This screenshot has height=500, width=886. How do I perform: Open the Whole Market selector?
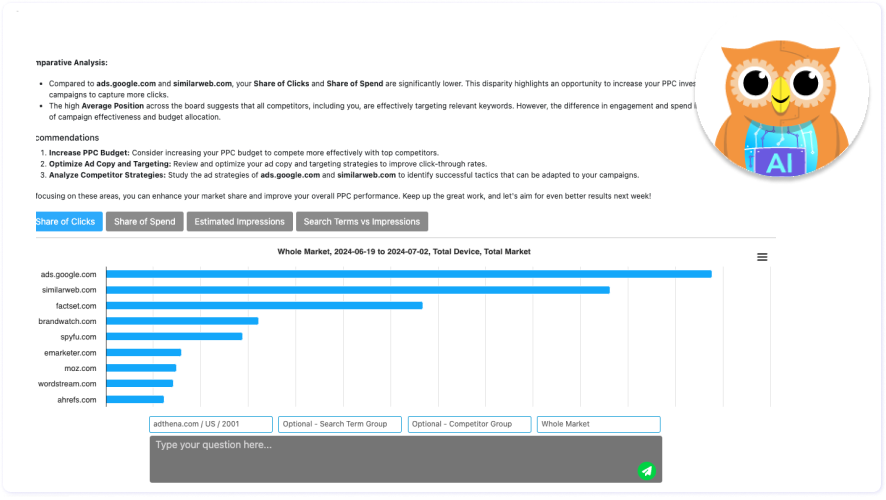598,424
